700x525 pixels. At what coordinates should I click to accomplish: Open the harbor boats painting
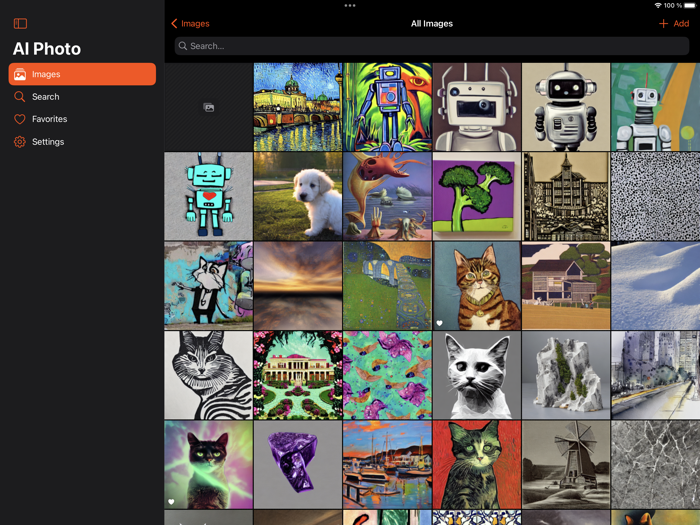coord(388,465)
